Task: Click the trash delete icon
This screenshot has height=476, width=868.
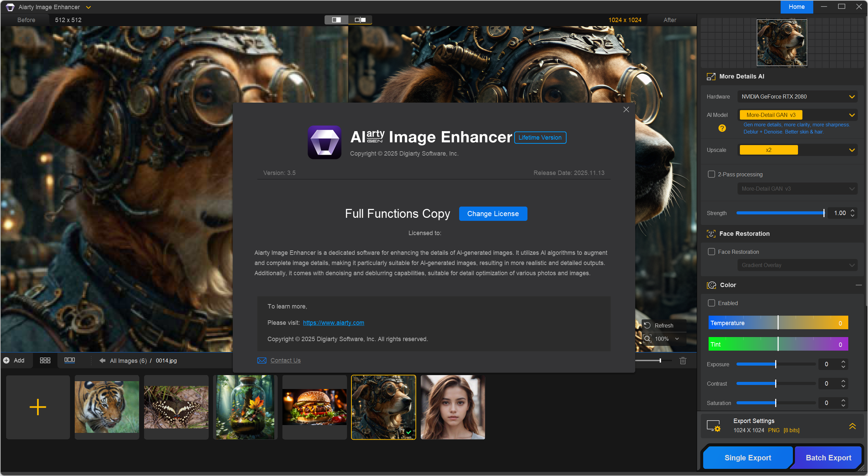Action: (x=683, y=361)
